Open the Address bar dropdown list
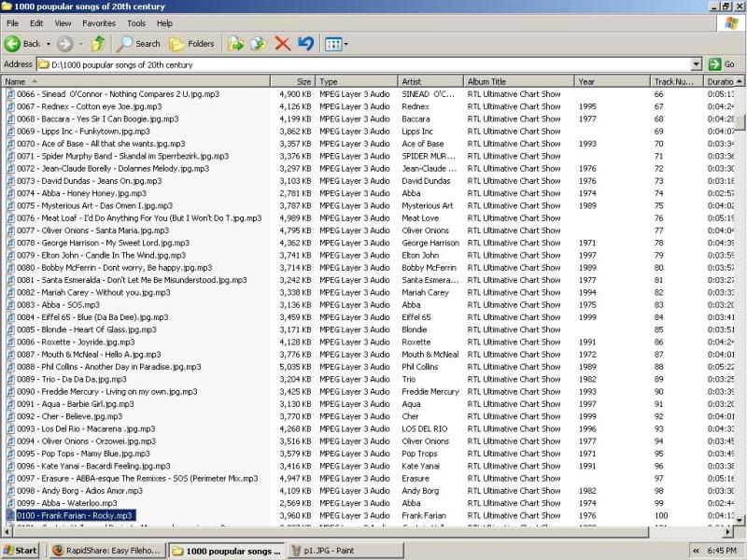747x560 pixels. pos(696,64)
